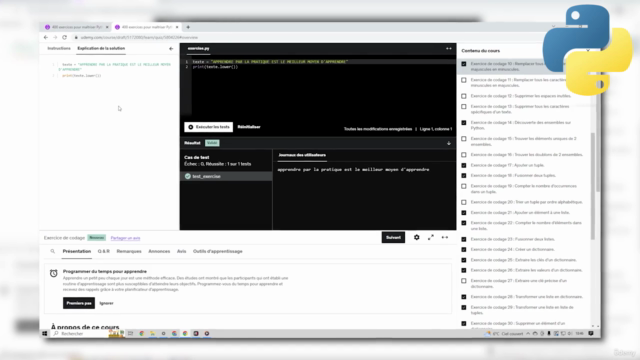Collapse the instructions panel with the left arrow
The image size is (640, 360).
coord(171,49)
